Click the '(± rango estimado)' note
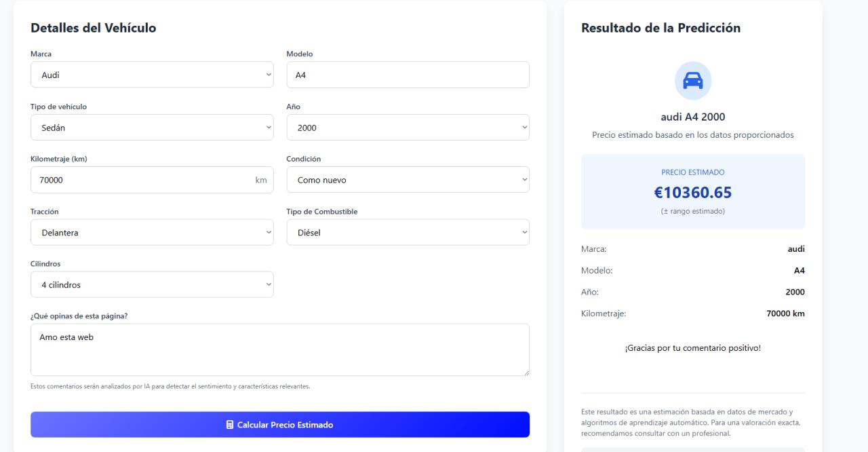Screen dimensions: 868x452 point(692,211)
